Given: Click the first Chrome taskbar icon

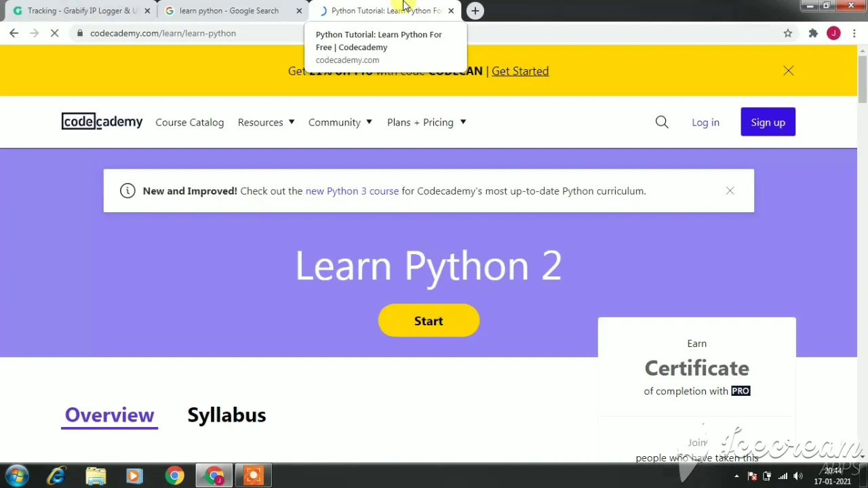Looking at the screenshot, I should coord(174,476).
